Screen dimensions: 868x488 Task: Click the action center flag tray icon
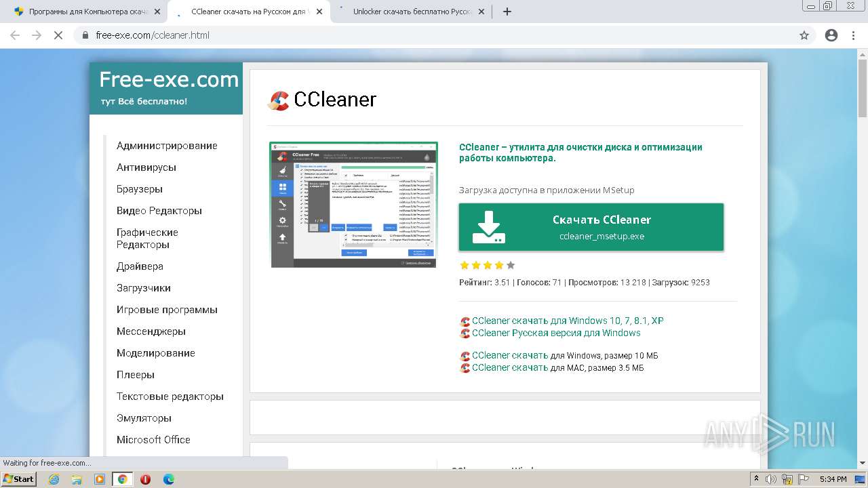pos(802,479)
